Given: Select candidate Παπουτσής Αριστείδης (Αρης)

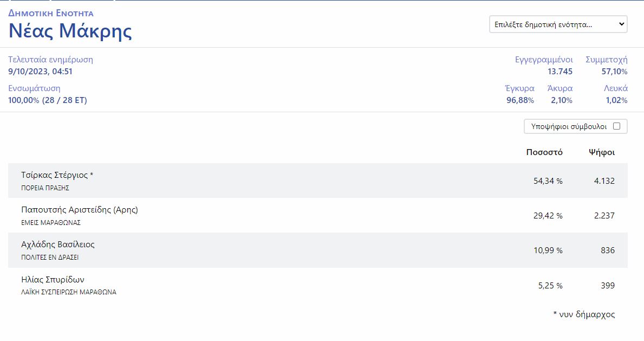Looking at the screenshot, I should (80, 210).
